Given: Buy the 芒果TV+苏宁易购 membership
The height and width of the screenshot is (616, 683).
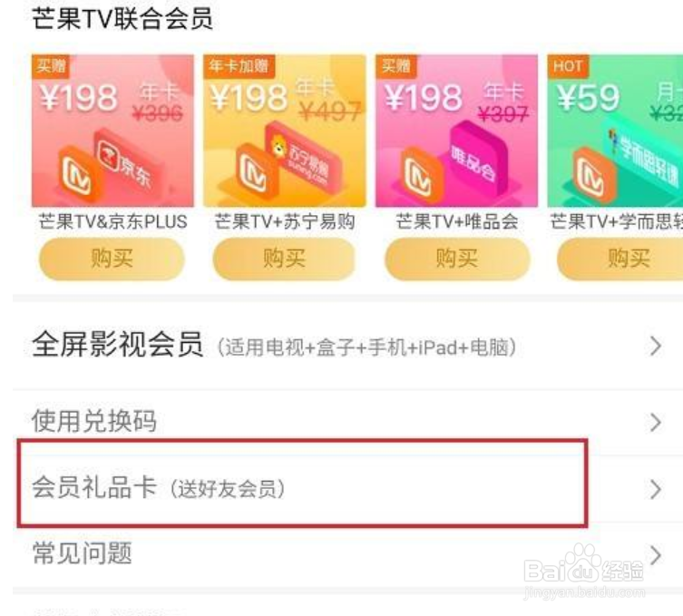Looking at the screenshot, I should (x=284, y=258).
